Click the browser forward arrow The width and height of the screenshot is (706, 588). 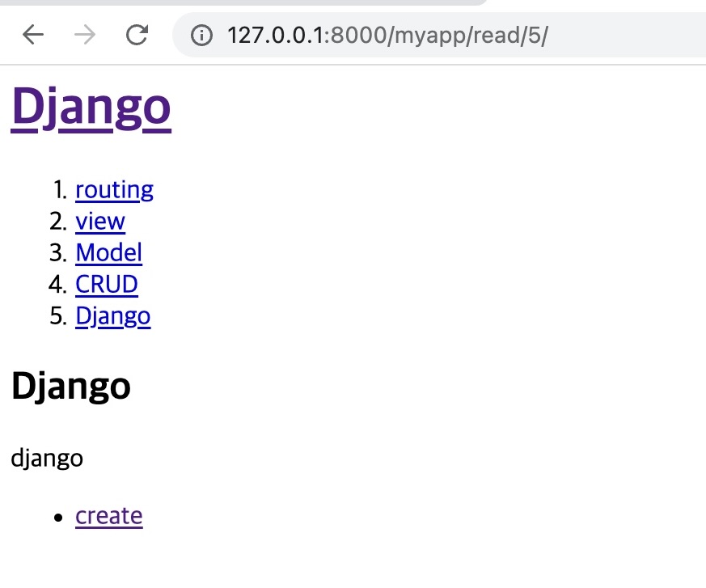(x=85, y=35)
